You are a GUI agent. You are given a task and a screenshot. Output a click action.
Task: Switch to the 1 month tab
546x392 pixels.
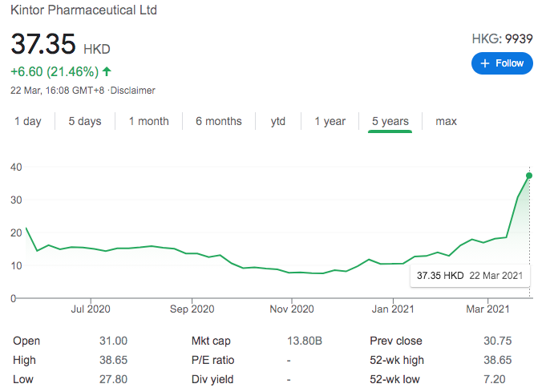(148, 121)
